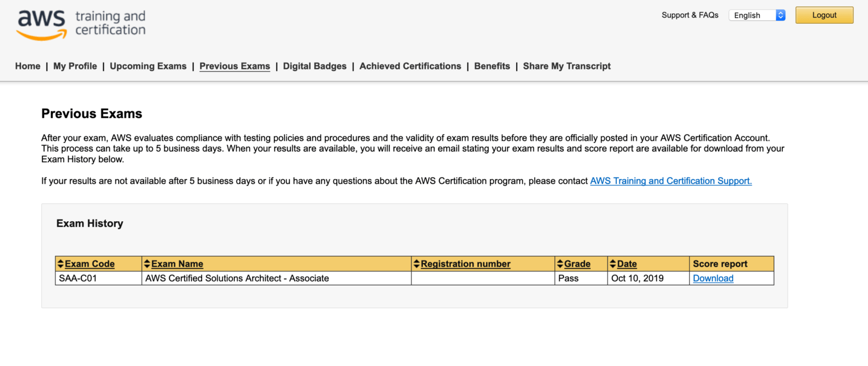Click the Exam Name column header
Image resolution: width=868 pixels, height=366 pixels.
(x=177, y=264)
